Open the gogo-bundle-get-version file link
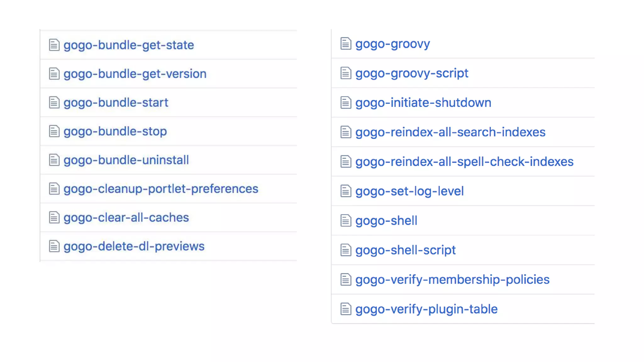The image size is (644, 362). tap(135, 74)
